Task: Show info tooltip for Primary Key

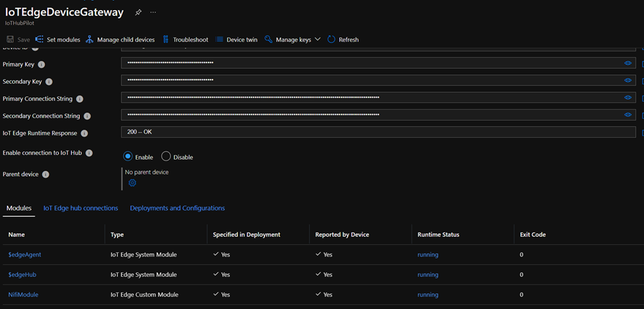Action: click(42, 65)
